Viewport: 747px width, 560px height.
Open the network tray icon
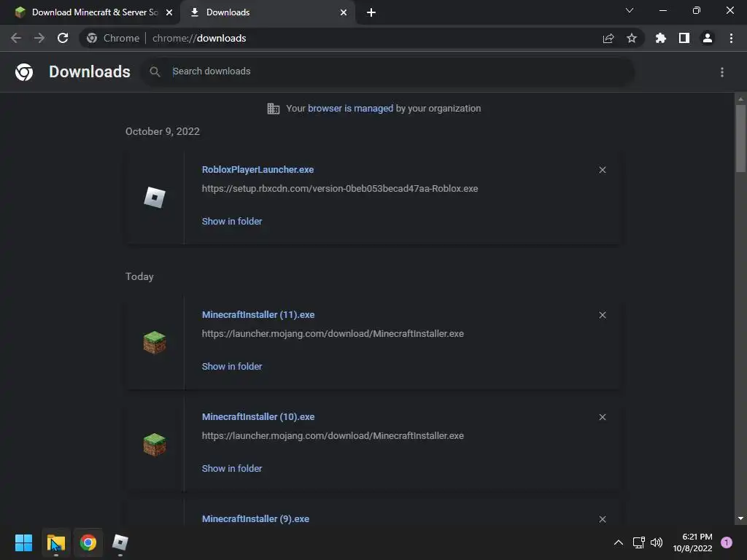click(x=638, y=542)
